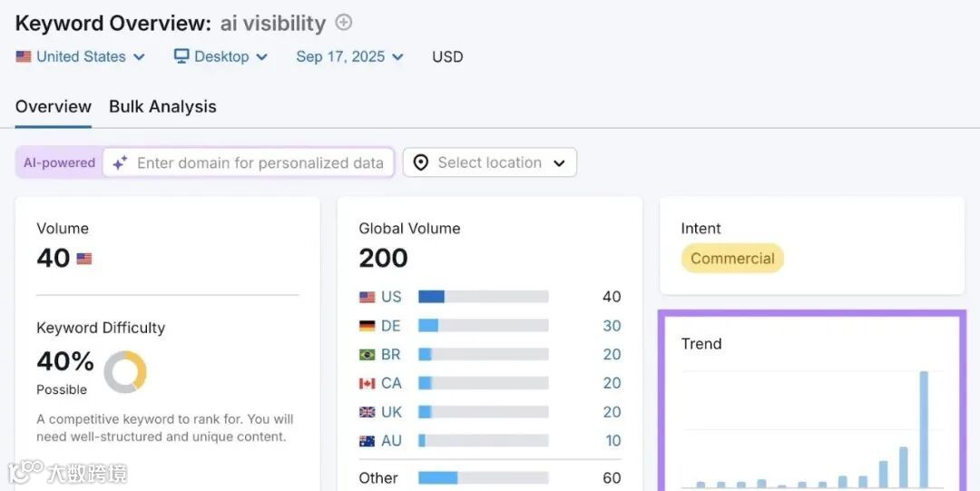
Task: Click the tallest bar in Trend chart
Action: click(924, 428)
